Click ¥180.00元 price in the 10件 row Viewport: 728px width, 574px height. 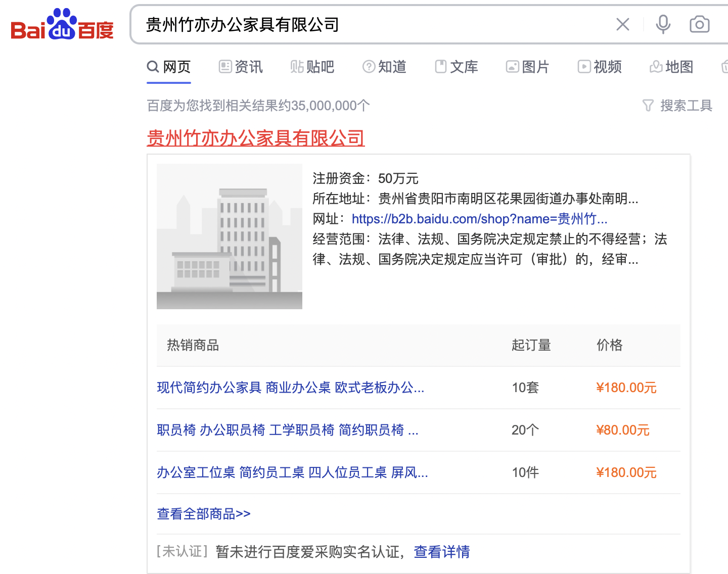pos(626,472)
